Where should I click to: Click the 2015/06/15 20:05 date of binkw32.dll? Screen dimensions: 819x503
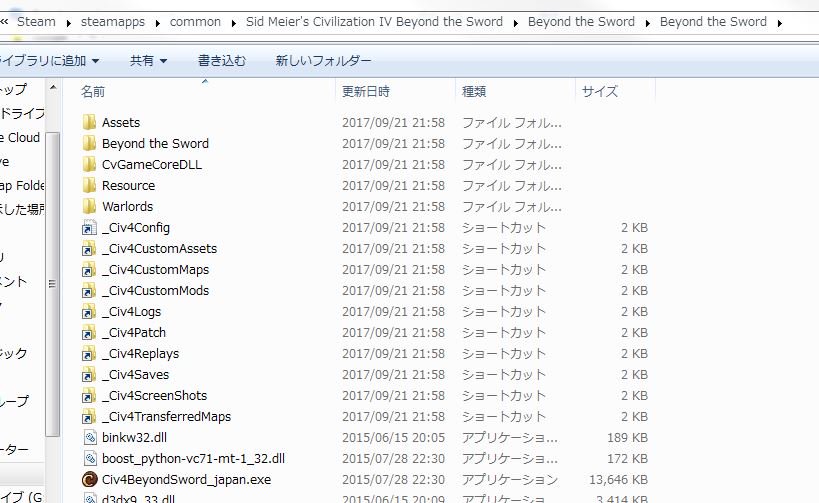(393, 438)
